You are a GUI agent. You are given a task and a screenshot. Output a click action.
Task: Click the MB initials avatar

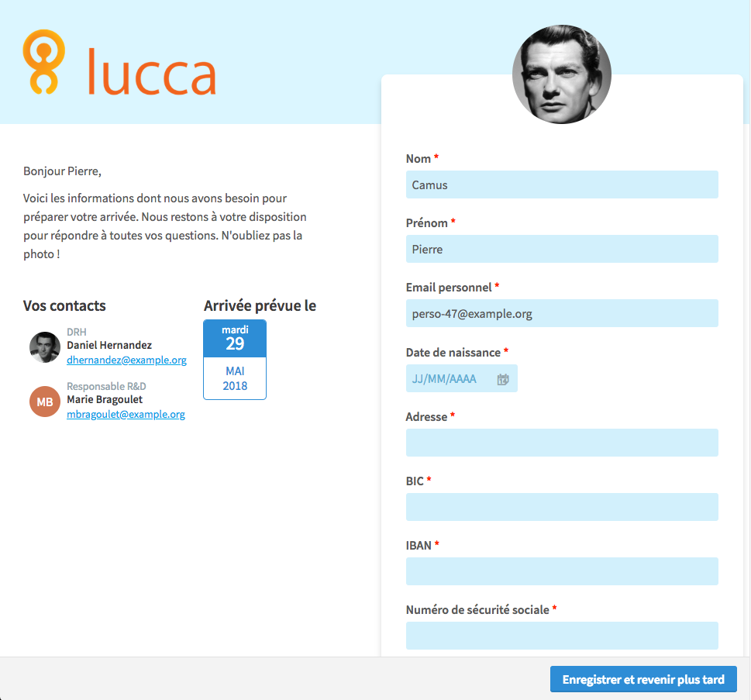(45, 402)
